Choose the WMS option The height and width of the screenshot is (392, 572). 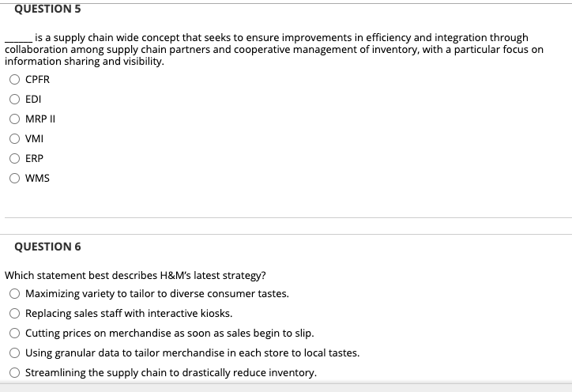[x=14, y=178]
